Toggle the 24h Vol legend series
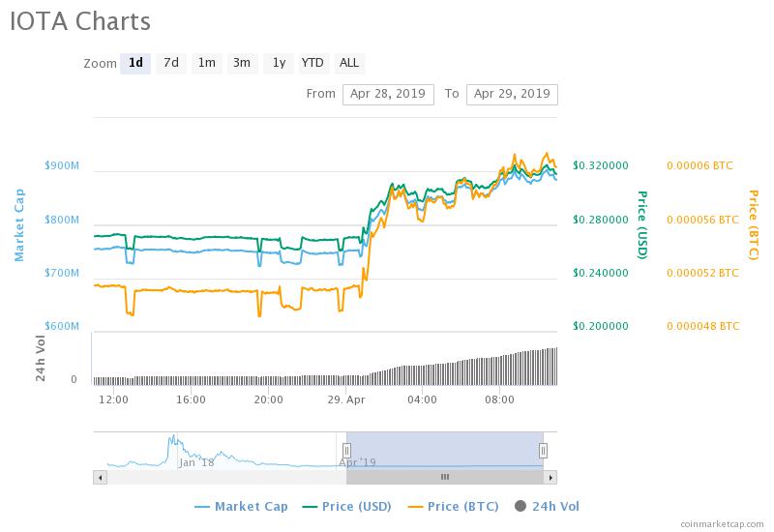This screenshot has height=532, width=774. tap(547, 506)
